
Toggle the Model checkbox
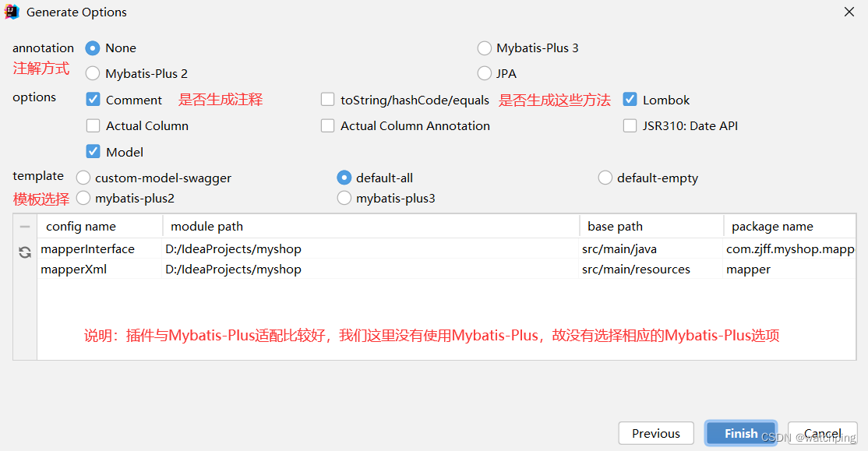(93, 152)
